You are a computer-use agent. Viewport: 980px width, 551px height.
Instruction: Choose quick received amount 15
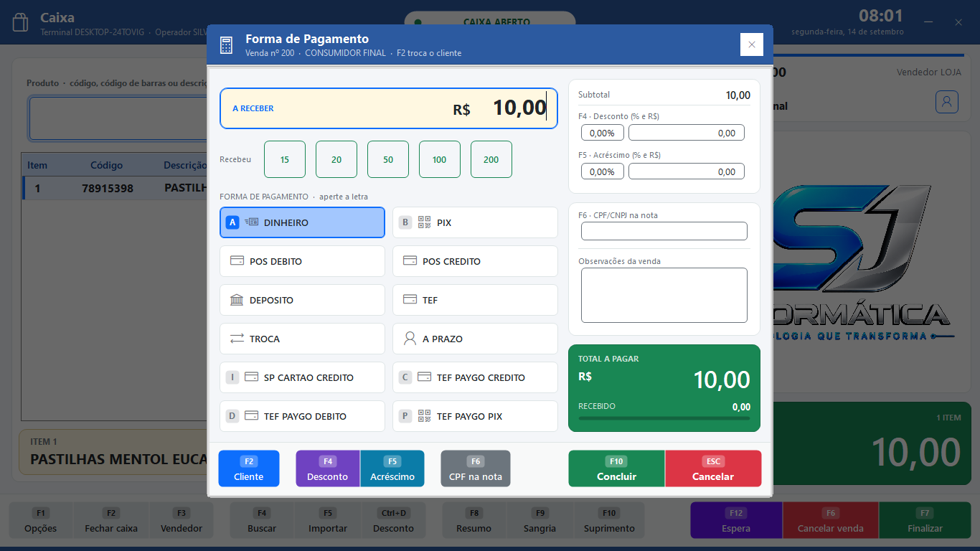tap(285, 159)
